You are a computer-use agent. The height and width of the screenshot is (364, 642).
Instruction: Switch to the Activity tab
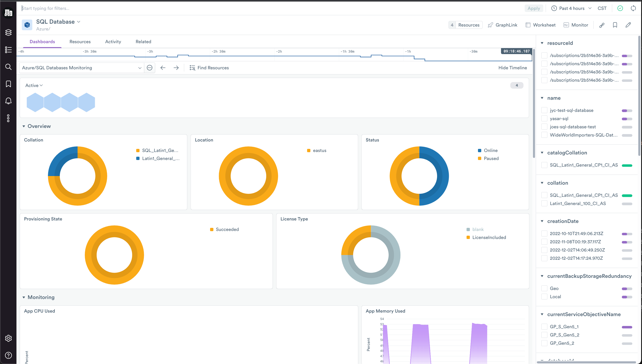pos(113,42)
